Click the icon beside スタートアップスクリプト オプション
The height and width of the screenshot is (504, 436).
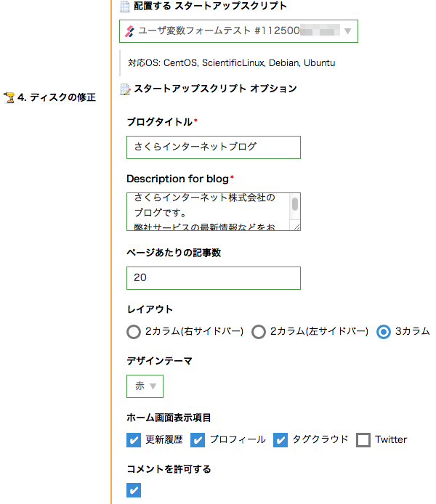125,89
